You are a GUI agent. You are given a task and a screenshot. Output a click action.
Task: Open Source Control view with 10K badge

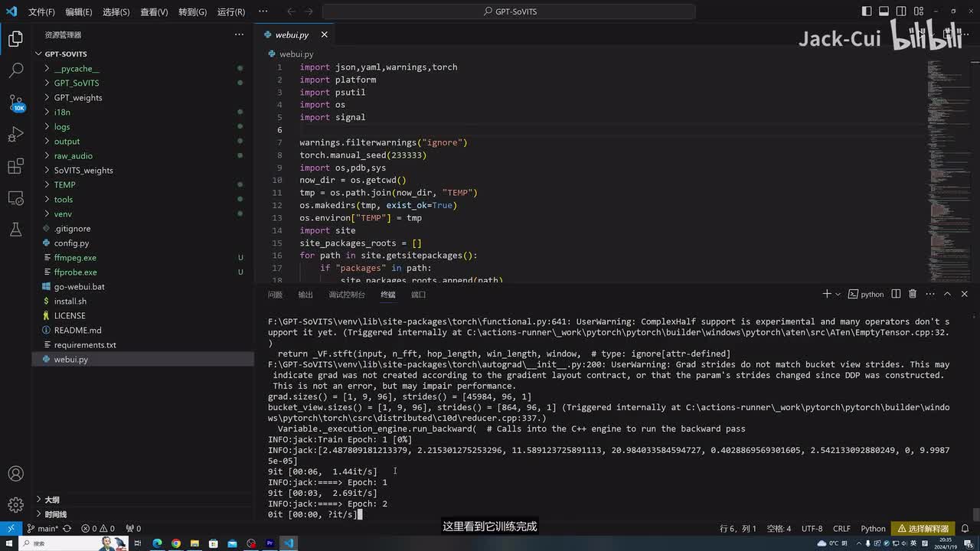coord(15,103)
